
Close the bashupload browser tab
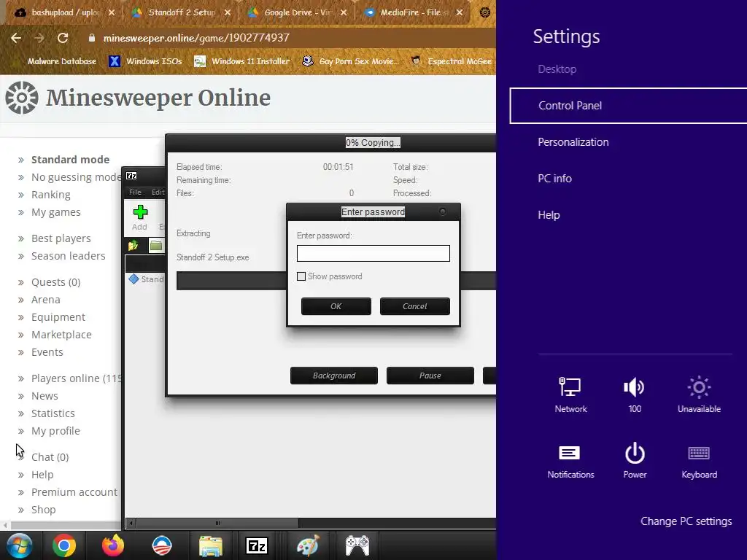click(x=112, y=12)
